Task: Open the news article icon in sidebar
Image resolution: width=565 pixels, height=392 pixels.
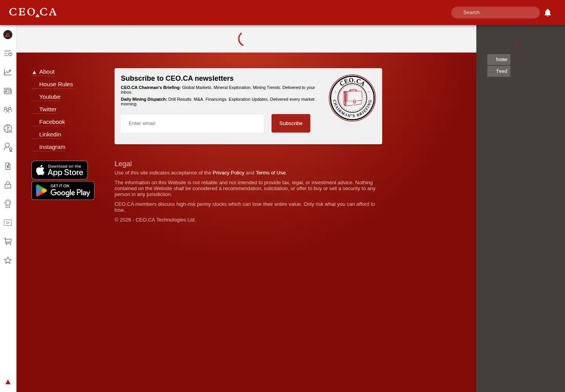Action: (x=8, y=91)
